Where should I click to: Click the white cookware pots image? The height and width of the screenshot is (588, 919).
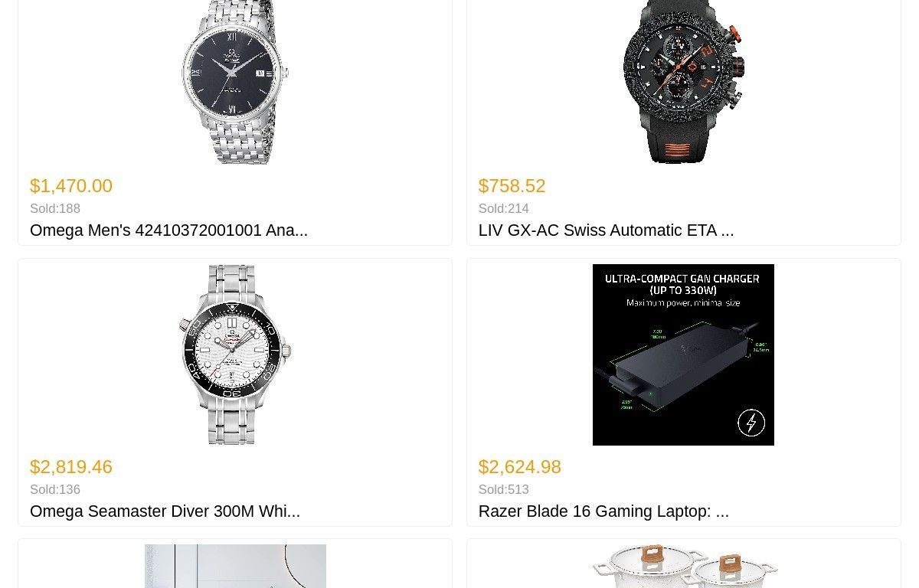(683, 566)
